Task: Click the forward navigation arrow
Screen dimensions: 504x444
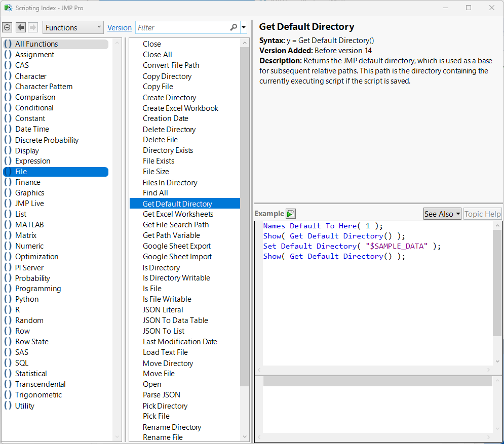Action: (33, 27)
